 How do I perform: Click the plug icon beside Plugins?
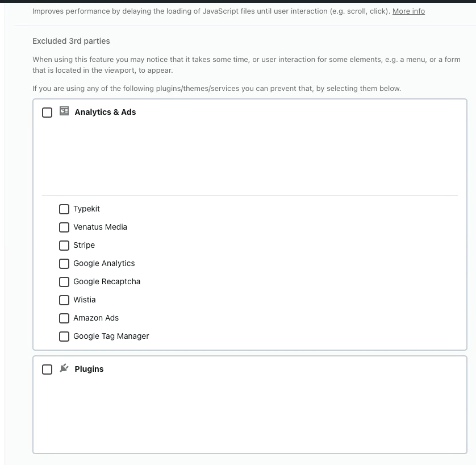point(64,368)
